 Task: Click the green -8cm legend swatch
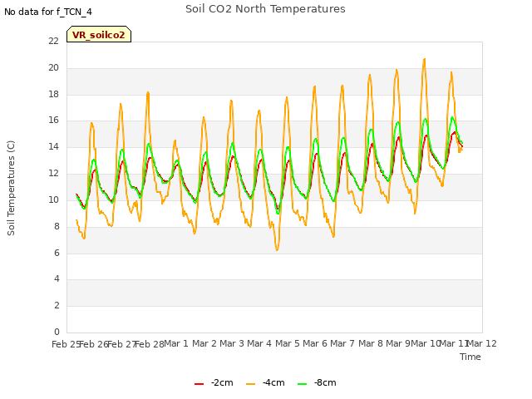(x=302, y=384)
